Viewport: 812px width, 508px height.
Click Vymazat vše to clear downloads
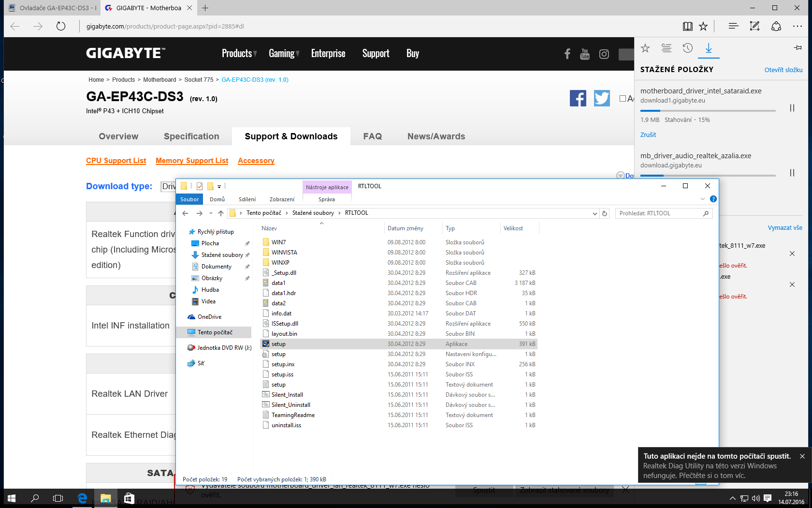(x=785, y=227)
